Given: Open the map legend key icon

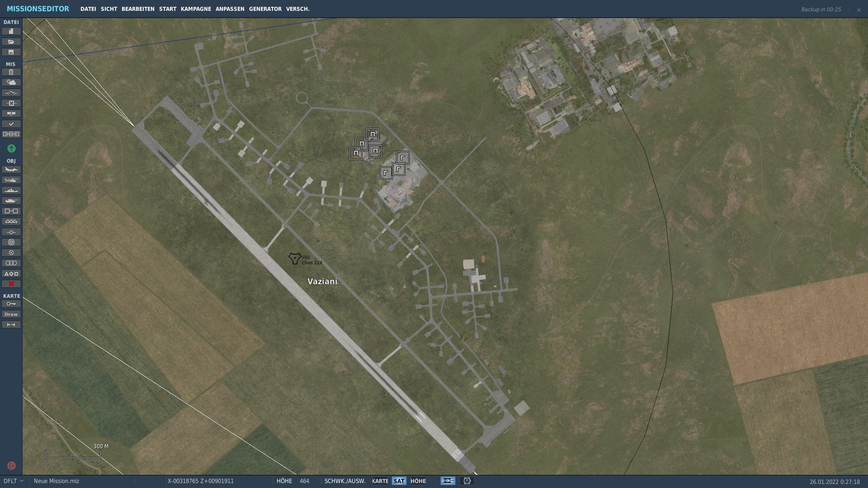Looking at the screenshot, I should 11,304.
